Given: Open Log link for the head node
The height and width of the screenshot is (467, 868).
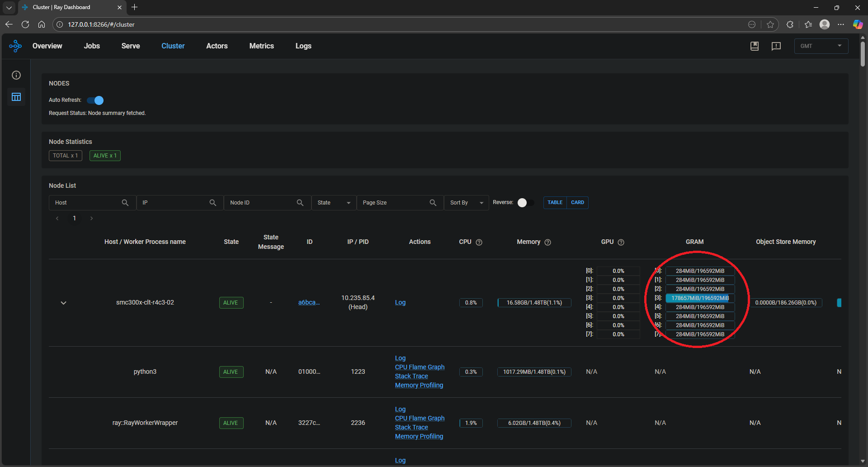Looking at the screenshot, I should [400, 302].
